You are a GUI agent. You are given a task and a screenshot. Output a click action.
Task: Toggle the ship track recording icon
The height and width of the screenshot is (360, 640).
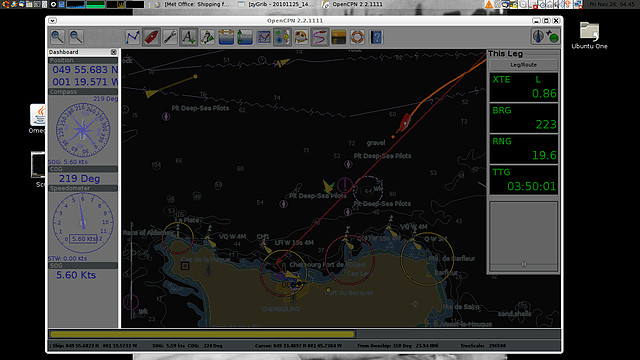320,37
